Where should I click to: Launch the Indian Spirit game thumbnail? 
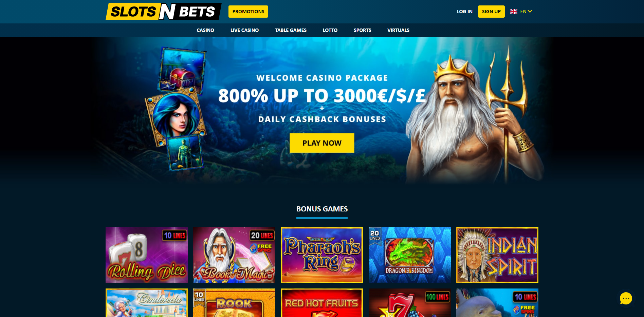[497, 255]
